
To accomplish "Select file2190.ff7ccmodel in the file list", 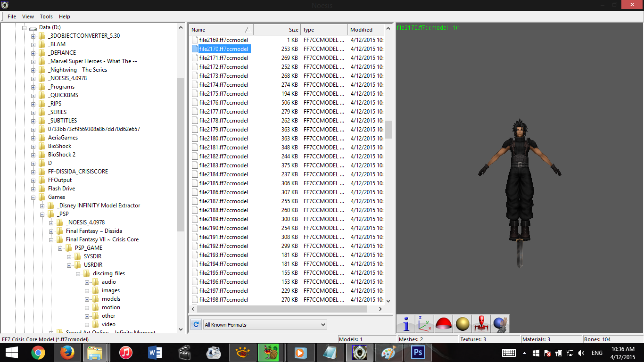I will 223,228.
